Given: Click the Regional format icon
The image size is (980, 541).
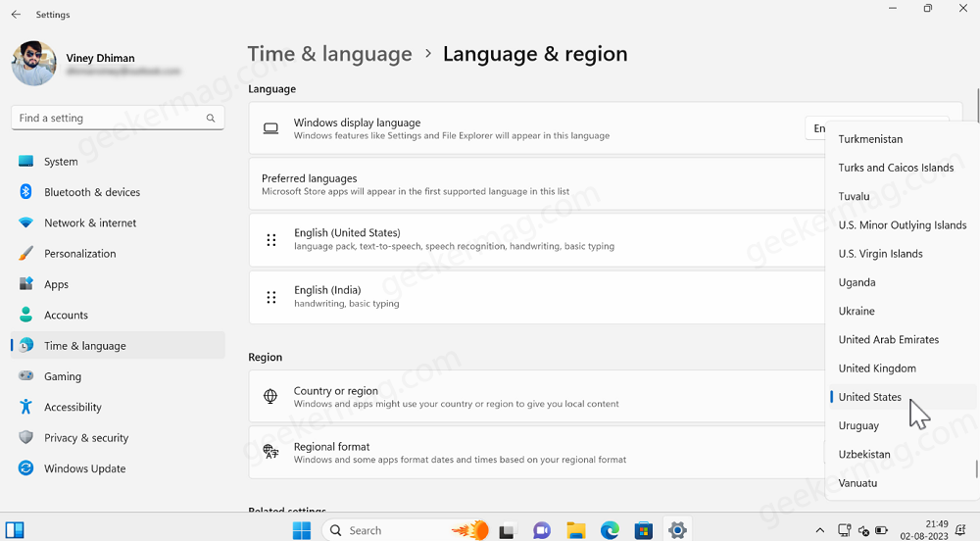Looking at the screenshot, I should click(x=270, y=452).
